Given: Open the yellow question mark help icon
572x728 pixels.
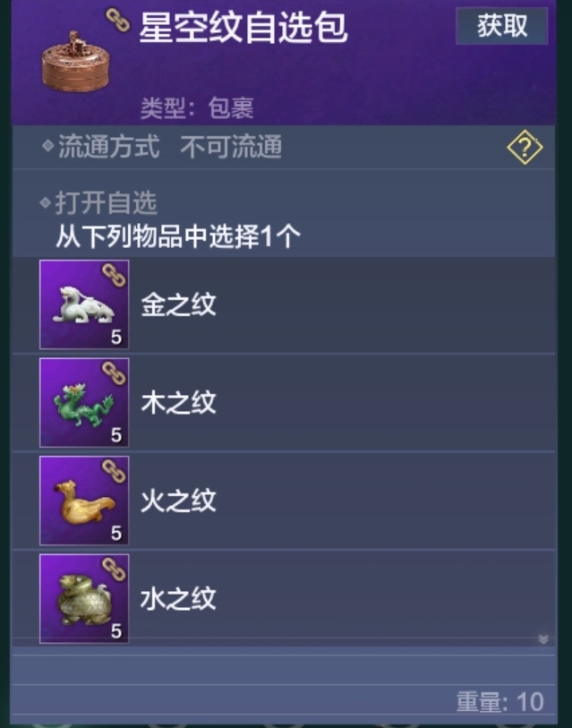Looking at the screenshot, I should [x=525, y=147].
